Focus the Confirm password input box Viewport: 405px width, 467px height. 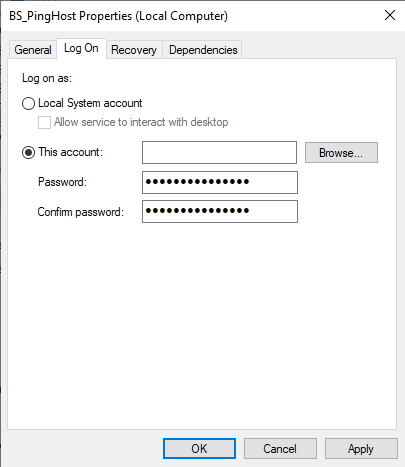point(220,211)
